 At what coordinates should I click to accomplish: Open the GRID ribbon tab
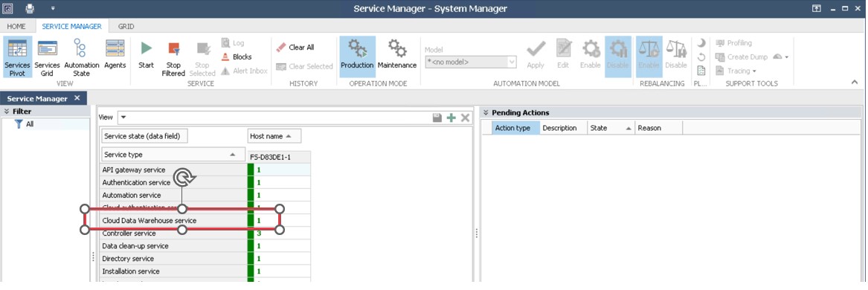(x=126, y=26)
